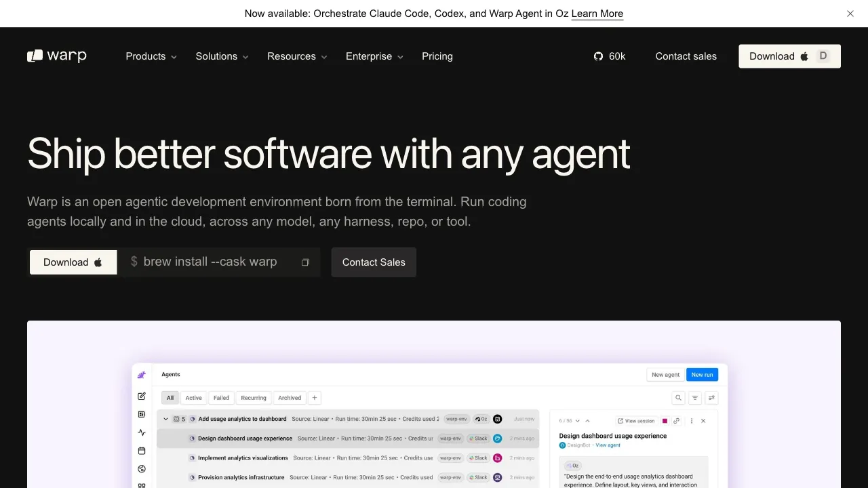Viewport: 868px width, 488px height.
Task: Dismiss the announcement banner with X
Action: 850,14
